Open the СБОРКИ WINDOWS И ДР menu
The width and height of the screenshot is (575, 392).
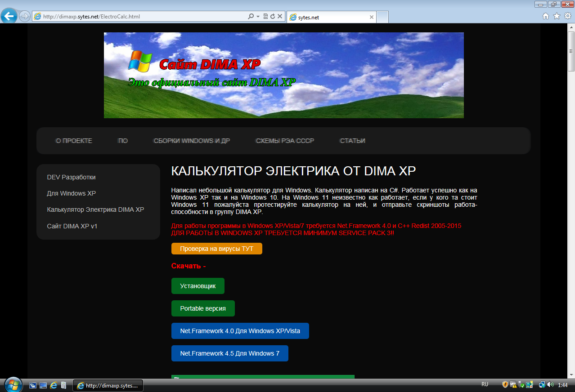[192, 141]
